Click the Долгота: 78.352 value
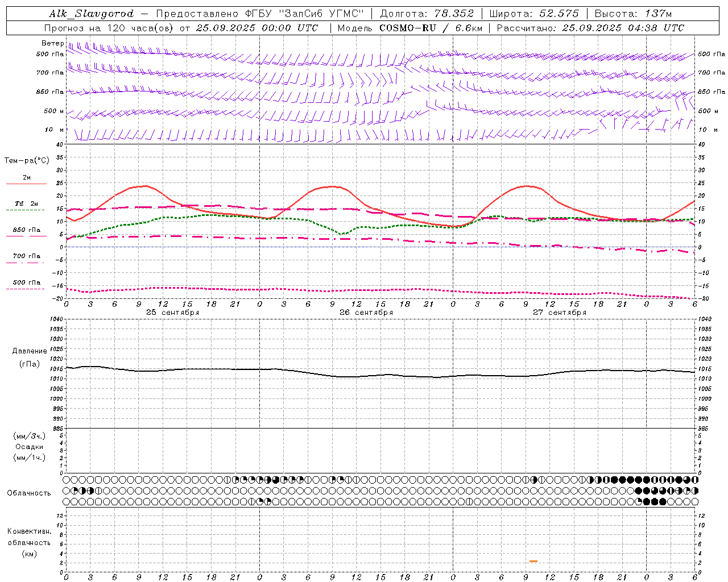 click(427, 14)
